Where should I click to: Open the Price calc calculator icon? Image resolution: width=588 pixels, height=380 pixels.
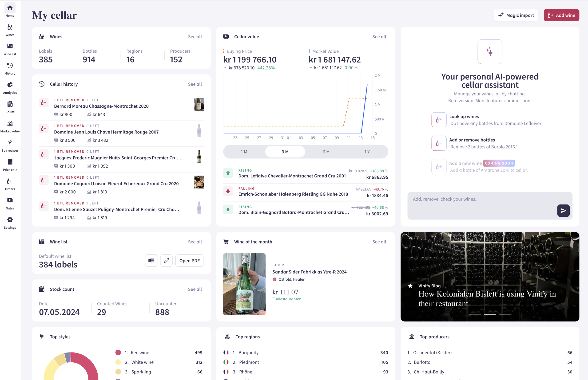click(10, 162)
